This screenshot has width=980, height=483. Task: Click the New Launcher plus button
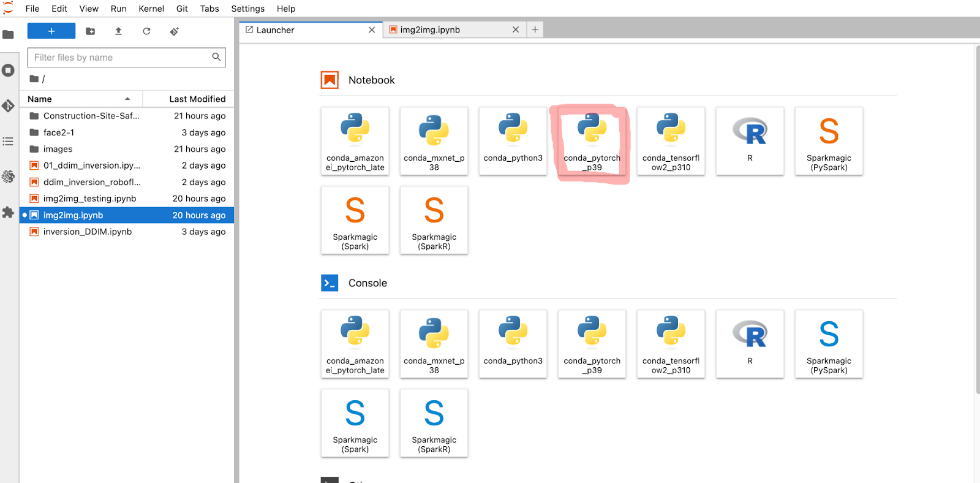(x=51, y=31)
